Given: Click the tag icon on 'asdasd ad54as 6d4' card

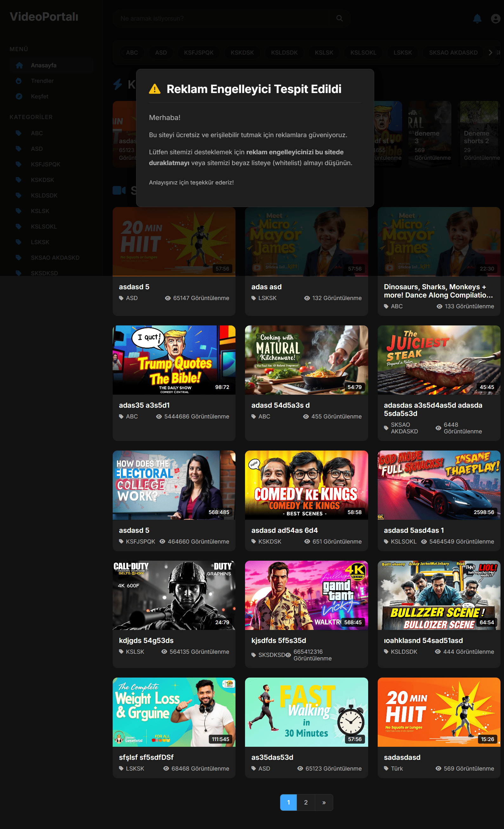Looking at the screenshot, I should coord(254,542).
